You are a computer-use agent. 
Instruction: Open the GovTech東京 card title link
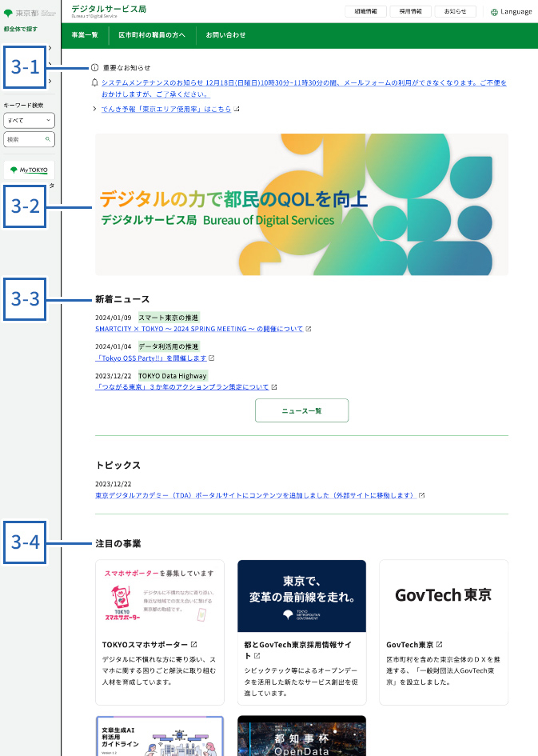[410, 645]
